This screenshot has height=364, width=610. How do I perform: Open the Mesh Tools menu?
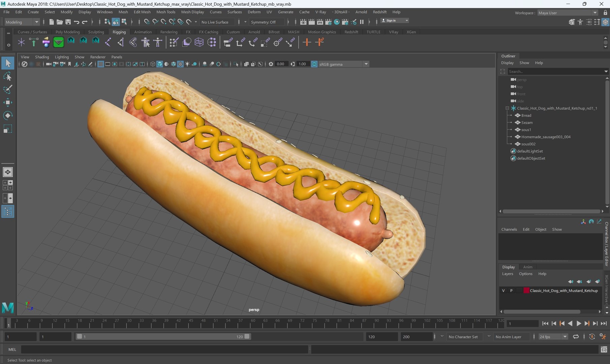pos(166,12)
